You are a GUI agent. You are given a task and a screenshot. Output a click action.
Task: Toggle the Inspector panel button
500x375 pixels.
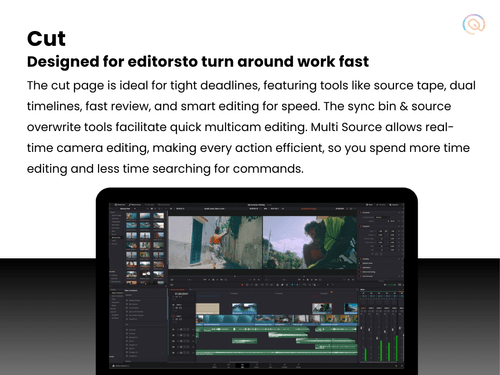point(394,205)
